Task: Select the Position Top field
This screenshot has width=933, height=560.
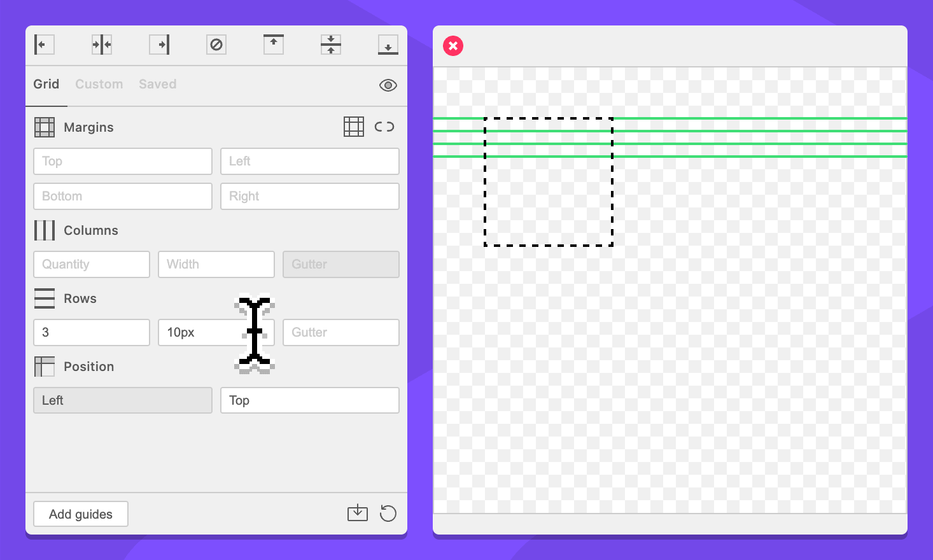Action: point(310,401)
